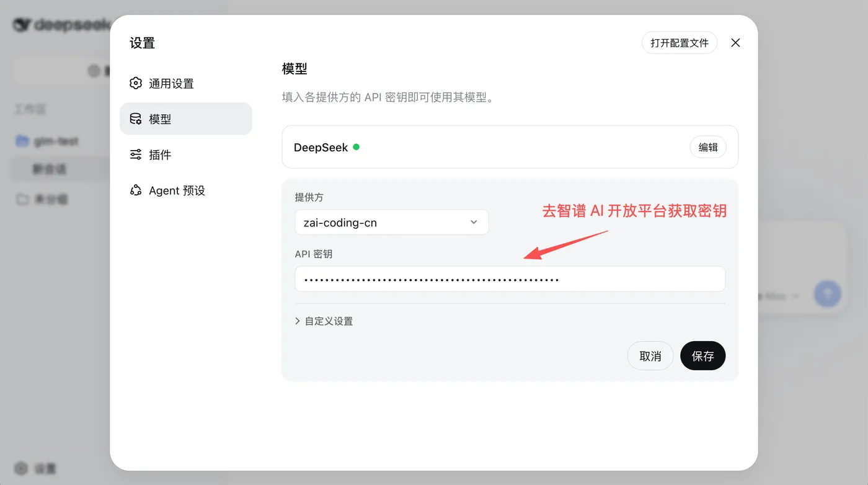Click the 填入各提供方的 API 密钥 description text
Screen dimensions: 868x485
pyautogui.click(x=388, y=97)
